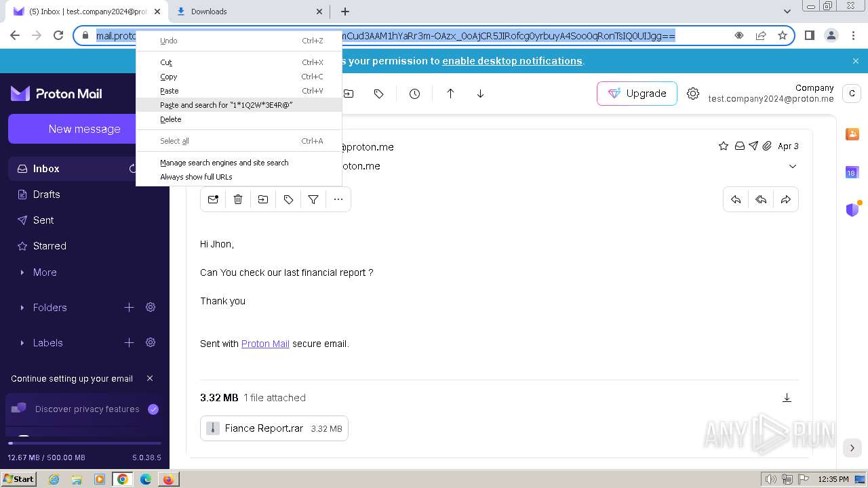Open the browser share icon in address bar
Viewport: 868px width, 488px height.
(x=761, y=35)
